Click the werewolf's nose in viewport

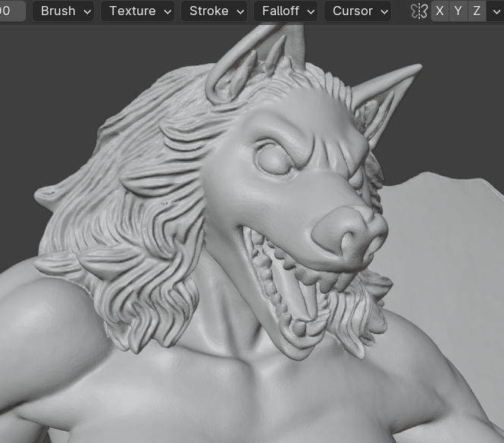pyautogui.click(x=350, y=233)
